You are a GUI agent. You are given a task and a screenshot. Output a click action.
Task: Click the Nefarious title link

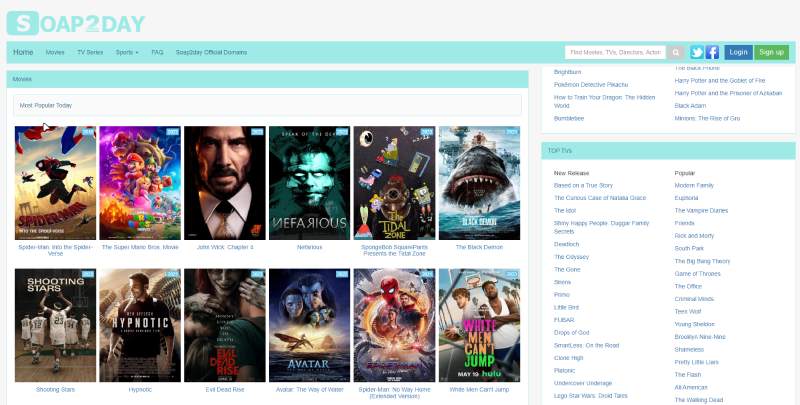(x=310, y=247)
